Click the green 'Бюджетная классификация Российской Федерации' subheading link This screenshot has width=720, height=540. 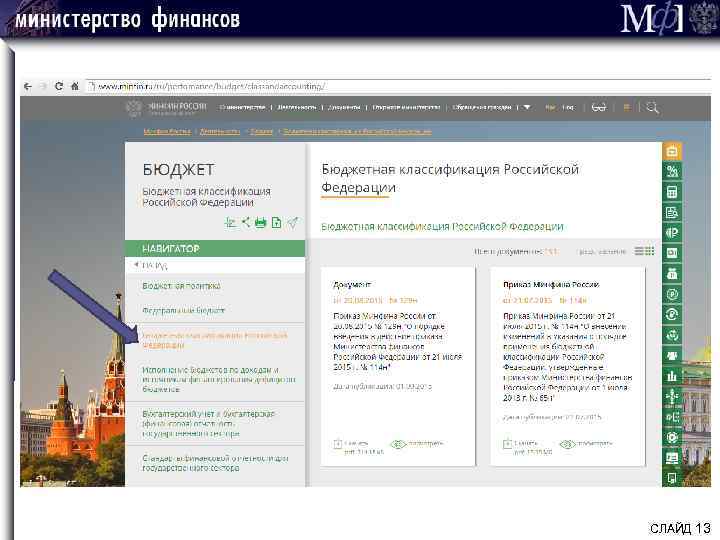click(442, 227)
